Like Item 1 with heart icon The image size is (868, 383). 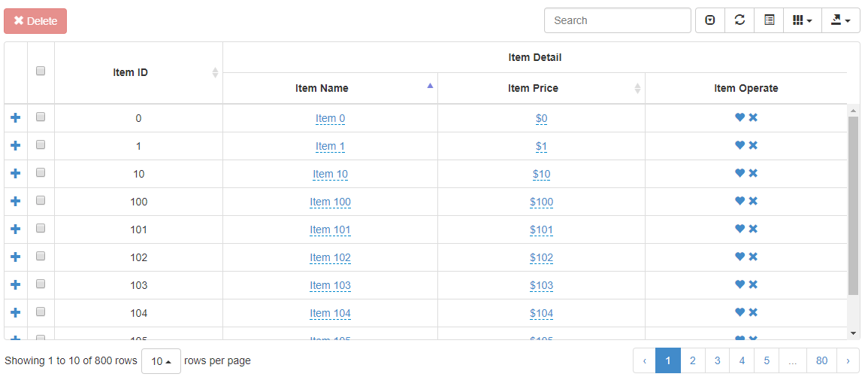click(739, 145)
